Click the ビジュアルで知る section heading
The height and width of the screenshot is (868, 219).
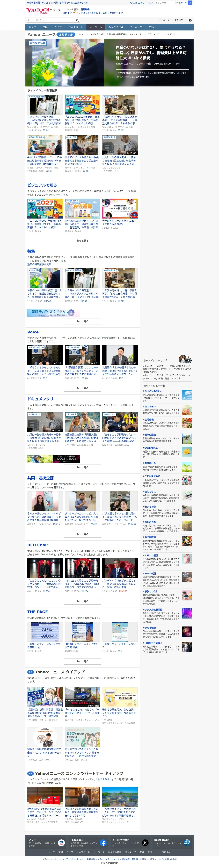[42, 185]
